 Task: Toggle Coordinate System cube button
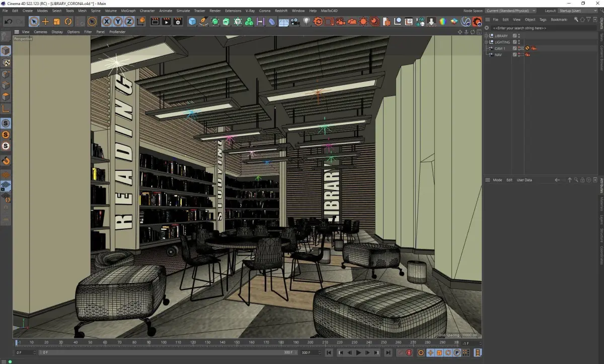[141, 22]
